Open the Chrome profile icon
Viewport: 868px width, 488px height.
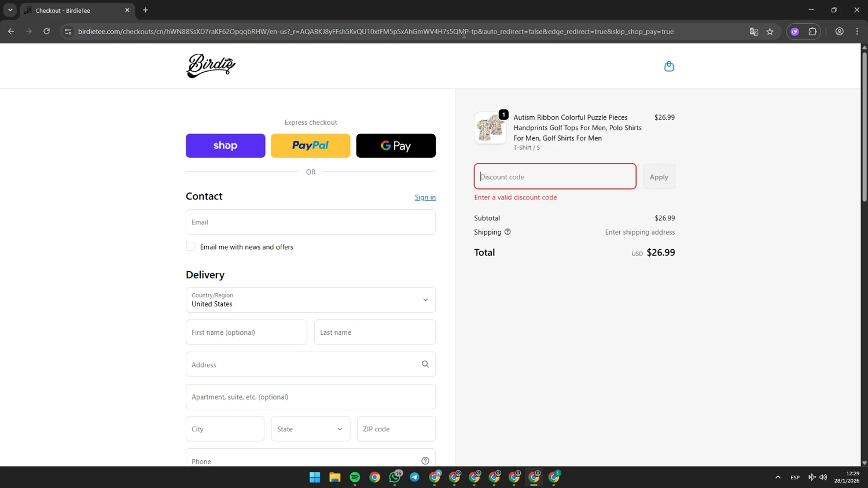(x=839, y=32)
